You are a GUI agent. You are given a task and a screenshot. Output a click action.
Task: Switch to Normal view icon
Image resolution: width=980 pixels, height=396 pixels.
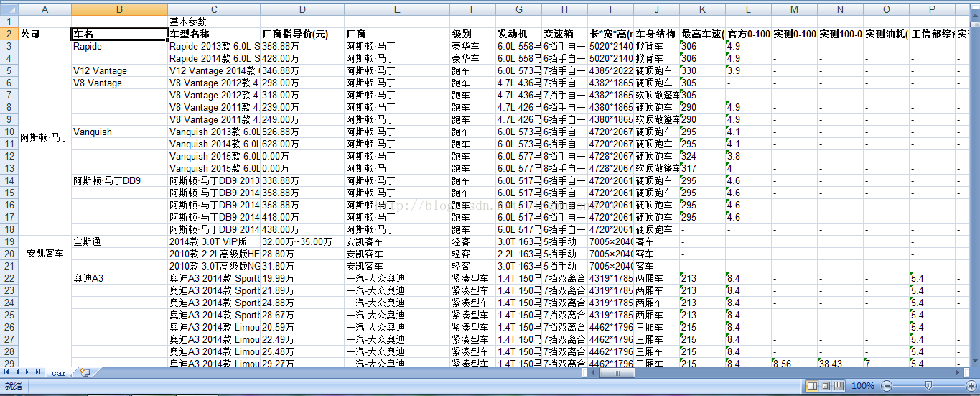point(813,386)
